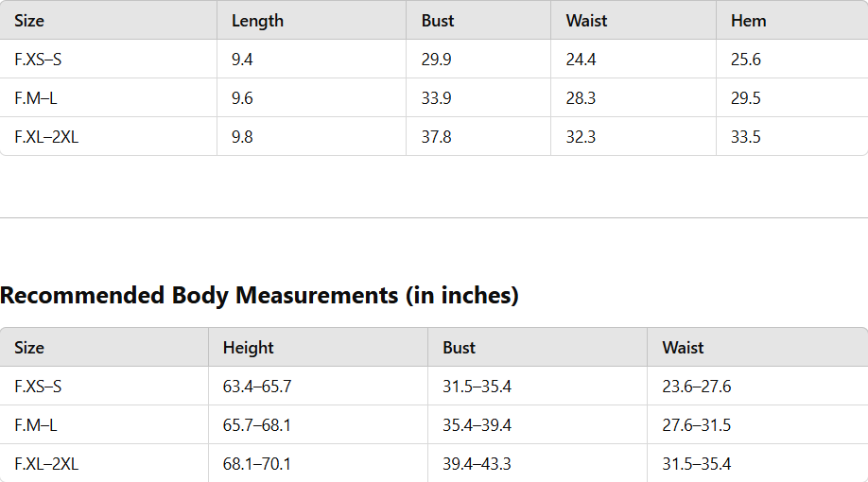Viewport: 868px width, 482px height.
Task: Click the 24.4 waist value
Action: [581, 60]
